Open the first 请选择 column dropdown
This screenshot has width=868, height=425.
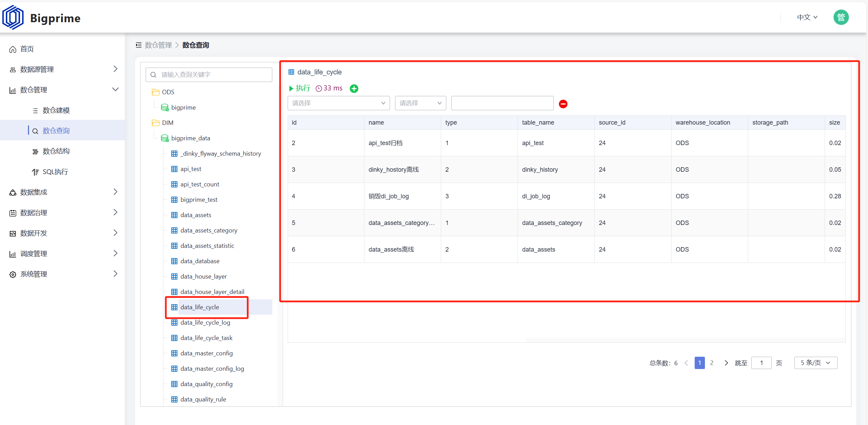coord(339,103)
